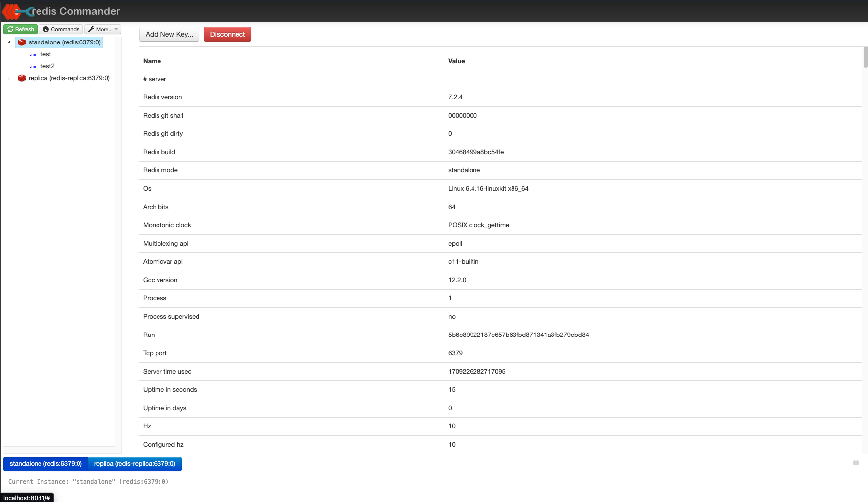Switch to the standalone (redis:6379:0) console tab
868x502 pixels.
(46, 464)
